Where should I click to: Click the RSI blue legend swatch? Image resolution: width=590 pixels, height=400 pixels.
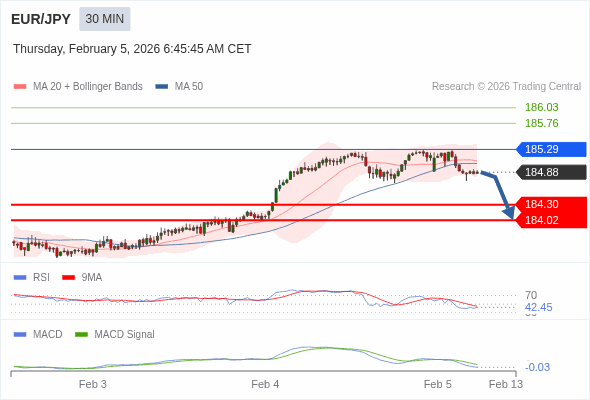(x=20, y=278)
